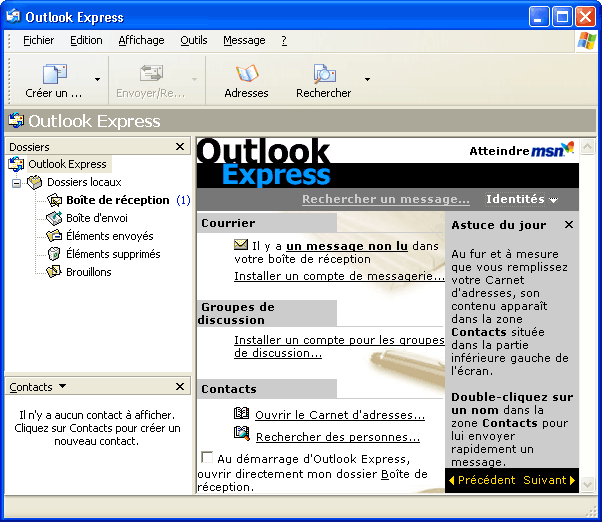Open the Edition menu

(x=86, y=40)
